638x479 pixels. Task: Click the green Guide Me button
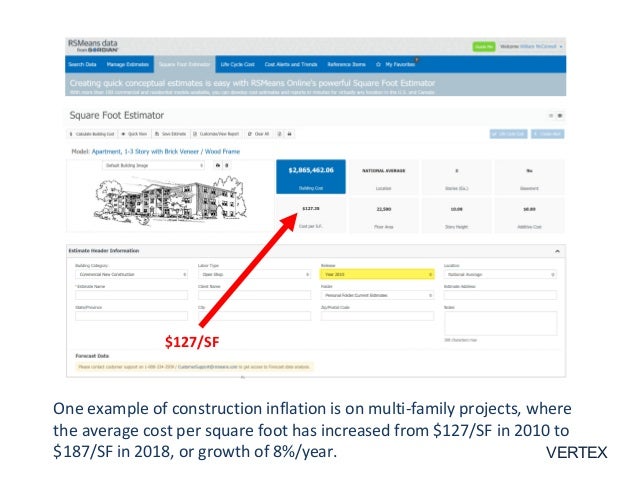click(x=484, y=47)
